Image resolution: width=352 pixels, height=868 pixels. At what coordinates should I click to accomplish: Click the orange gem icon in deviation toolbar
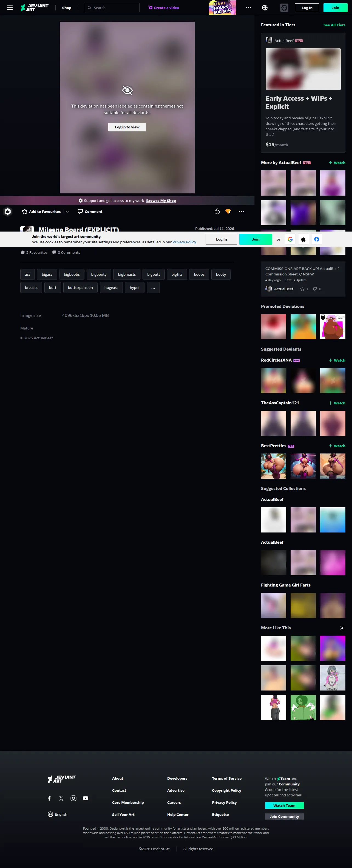point(228,212)
